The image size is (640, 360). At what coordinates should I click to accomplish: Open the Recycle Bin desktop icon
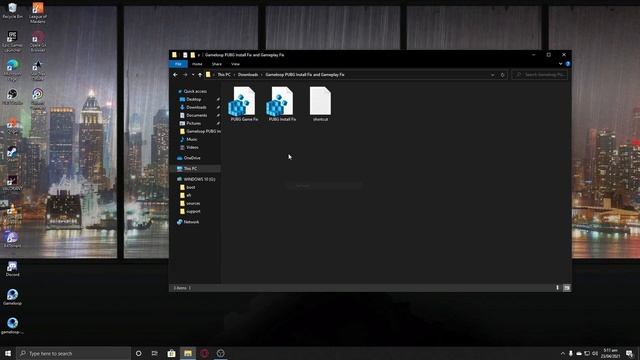pyautogui.click(x=12, y=11)
